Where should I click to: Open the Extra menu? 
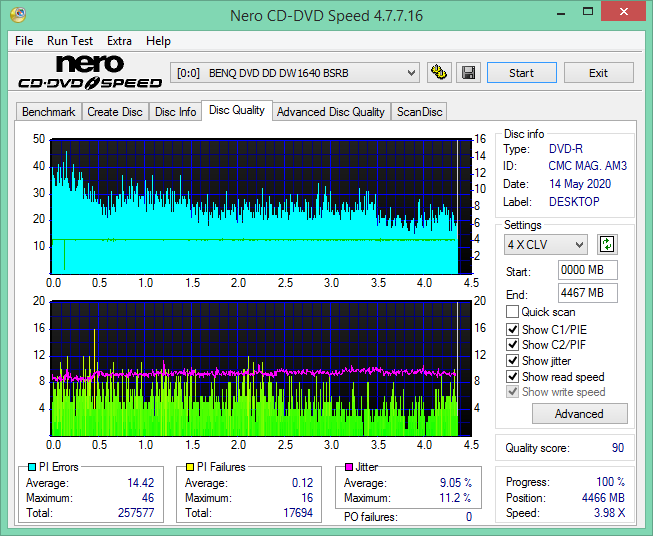[x=119, y=41]
